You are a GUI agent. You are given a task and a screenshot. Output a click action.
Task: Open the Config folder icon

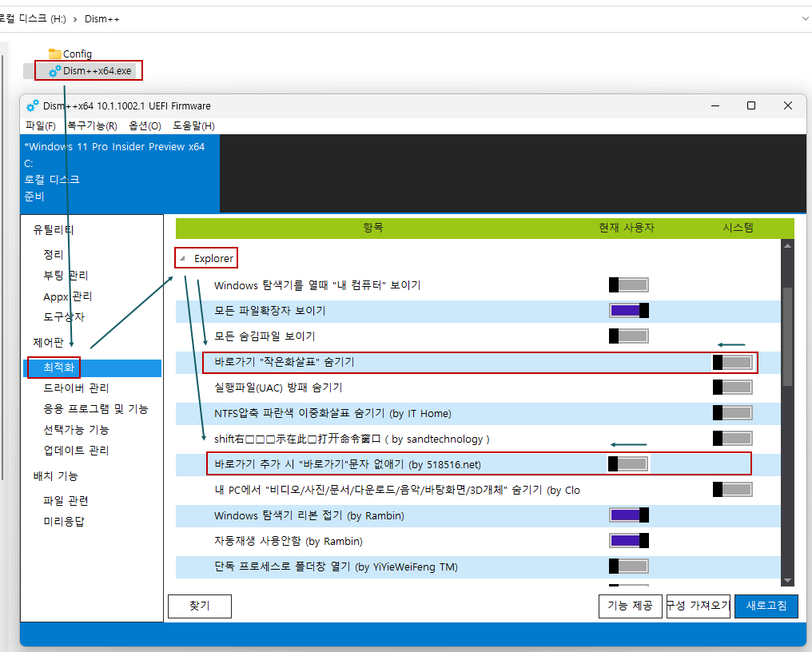coord(55,54)
